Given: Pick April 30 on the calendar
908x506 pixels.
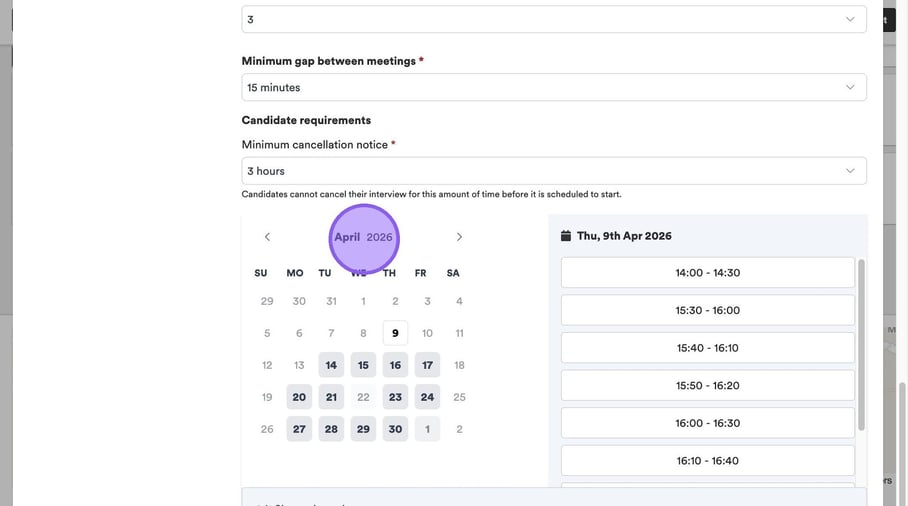Looking at the screenshot, I should [395, 429].
